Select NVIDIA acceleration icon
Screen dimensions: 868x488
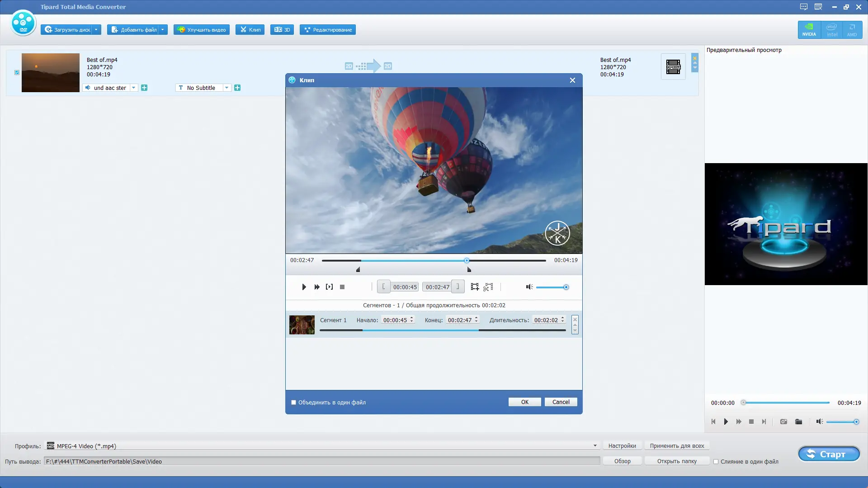click(x=809, y=30)
